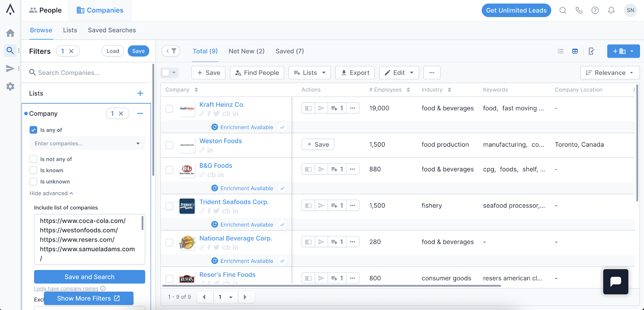Click Save and Search button
Screen dimensions: 644x310
[x=89, y=277]
